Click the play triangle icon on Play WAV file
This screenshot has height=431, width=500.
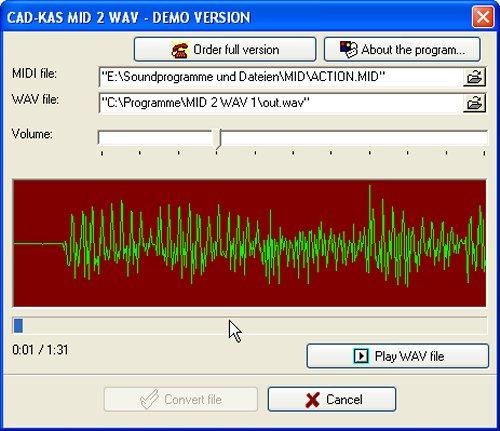coord(361,356)
